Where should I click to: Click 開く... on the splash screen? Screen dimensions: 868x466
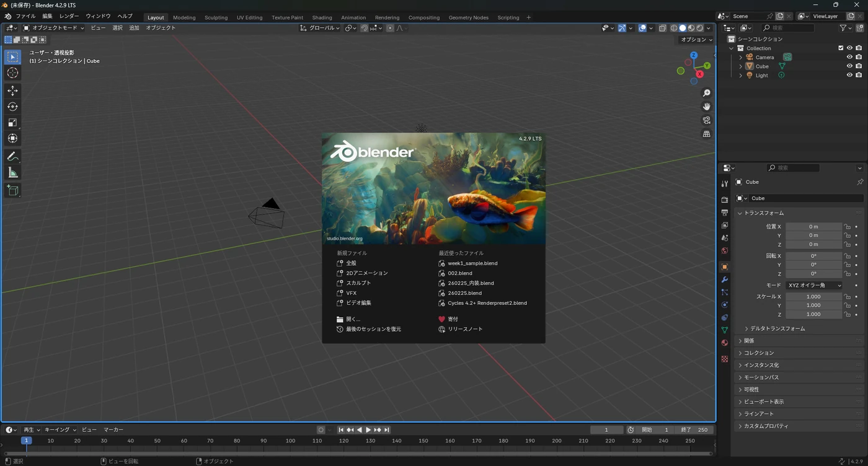[x=353, y=319]
